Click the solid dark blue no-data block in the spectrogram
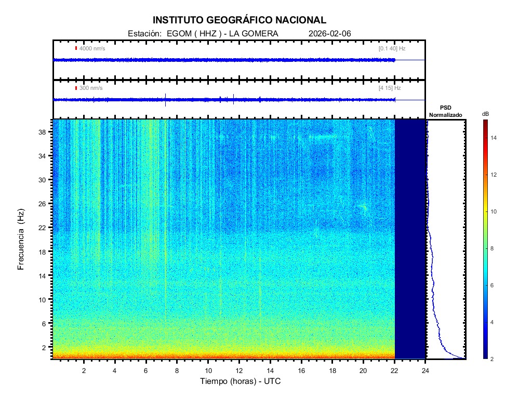The width and height of the screenshot is (532, 399). [x=410, y=239]
